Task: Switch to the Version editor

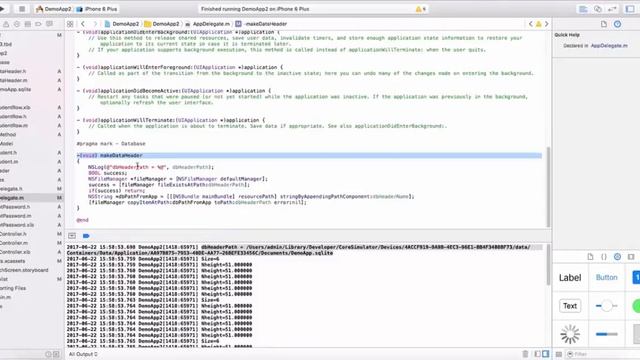Action: point(612,9)
